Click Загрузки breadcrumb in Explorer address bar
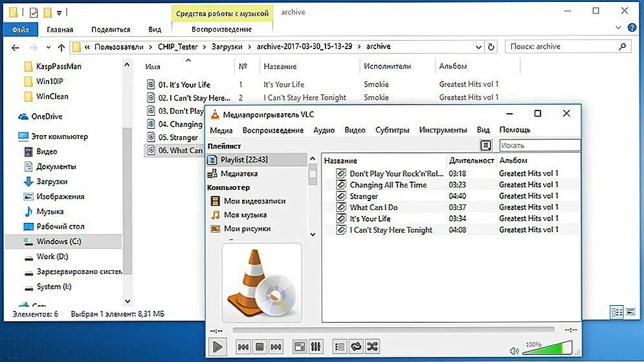Screen dimensions: 644x362 pos(227,47)
